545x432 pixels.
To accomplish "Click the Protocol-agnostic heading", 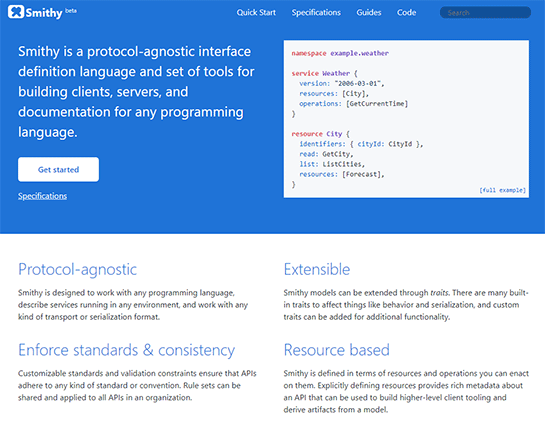I will tap(78, 270).
